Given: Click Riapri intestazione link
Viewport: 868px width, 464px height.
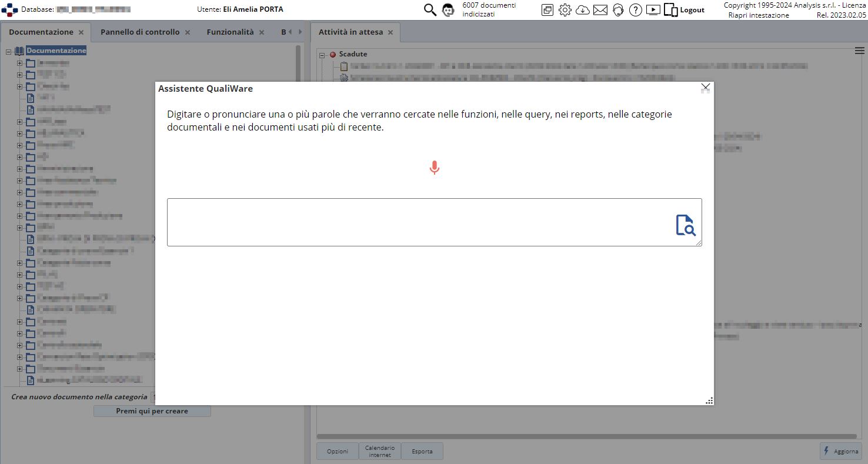Looking at the screenshot, I should (x=759, y=15).
